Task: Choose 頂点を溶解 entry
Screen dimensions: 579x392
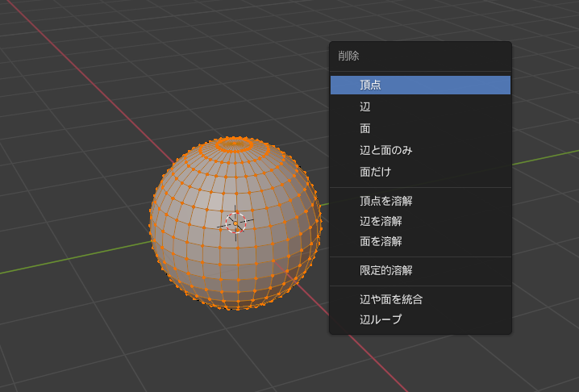Action: pos(420,201)
